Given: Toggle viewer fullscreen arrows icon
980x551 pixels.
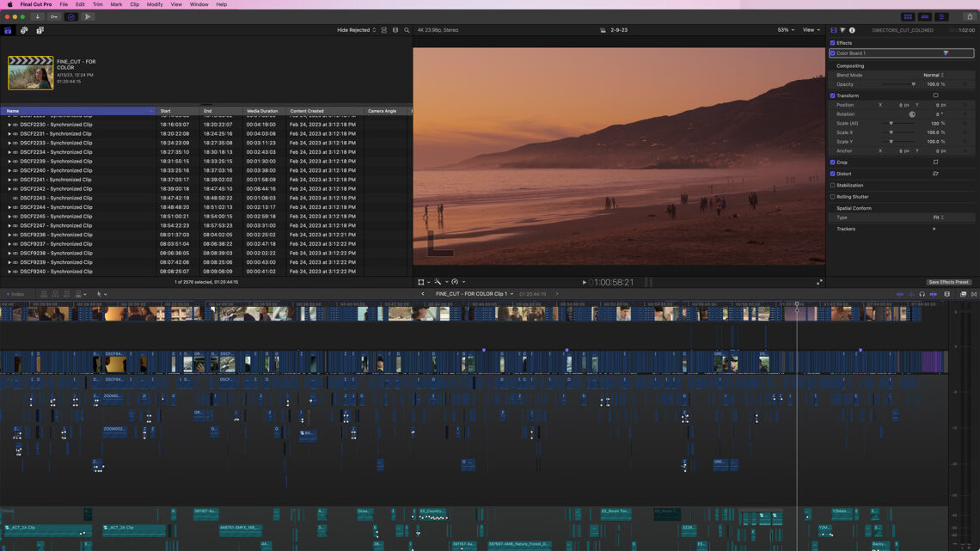Looking at the screenshot, I should (818, 282).
